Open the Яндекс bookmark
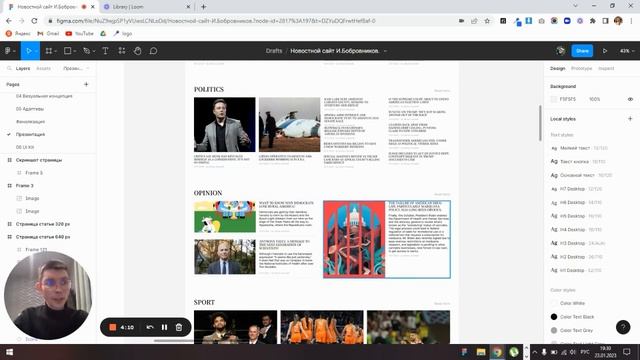Image resolution: width=640 pixels, height=360 pixels. pyautogui.click(x=18, y=33)
